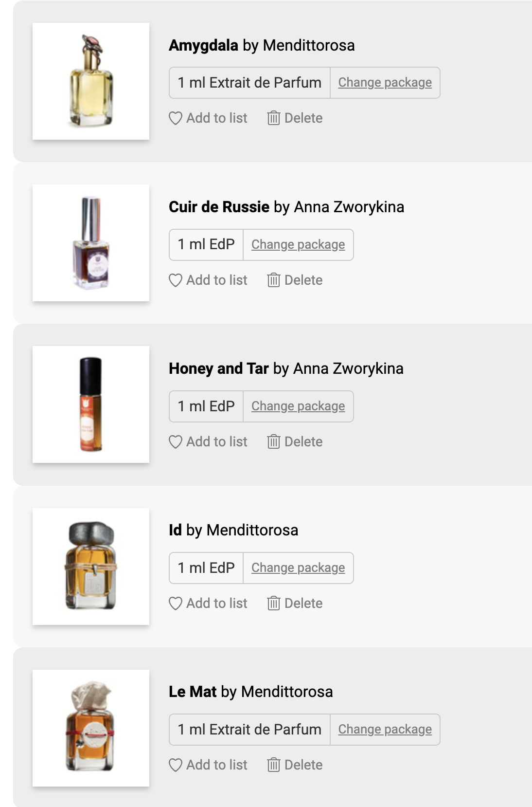Image resolution: width=532 pixels, height=807 pixels.
Task: Change package for Le Mat
Action: tap(385, 730)
